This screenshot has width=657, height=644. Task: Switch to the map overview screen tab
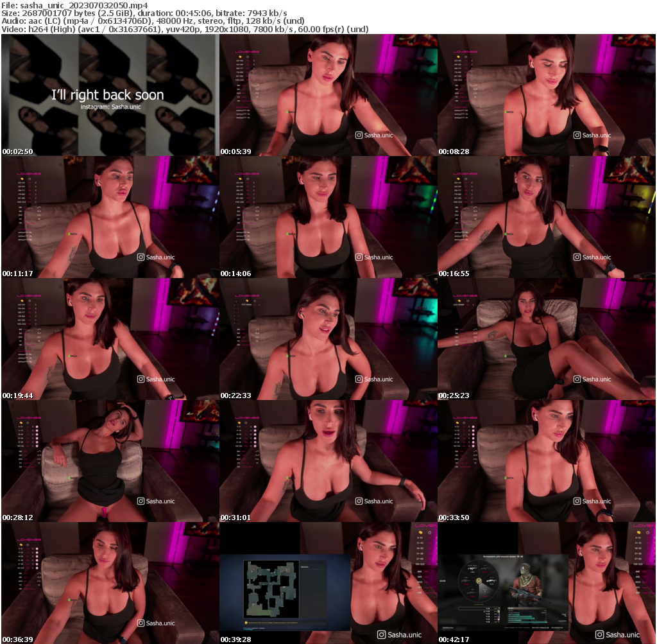click(x=271, y=587)
